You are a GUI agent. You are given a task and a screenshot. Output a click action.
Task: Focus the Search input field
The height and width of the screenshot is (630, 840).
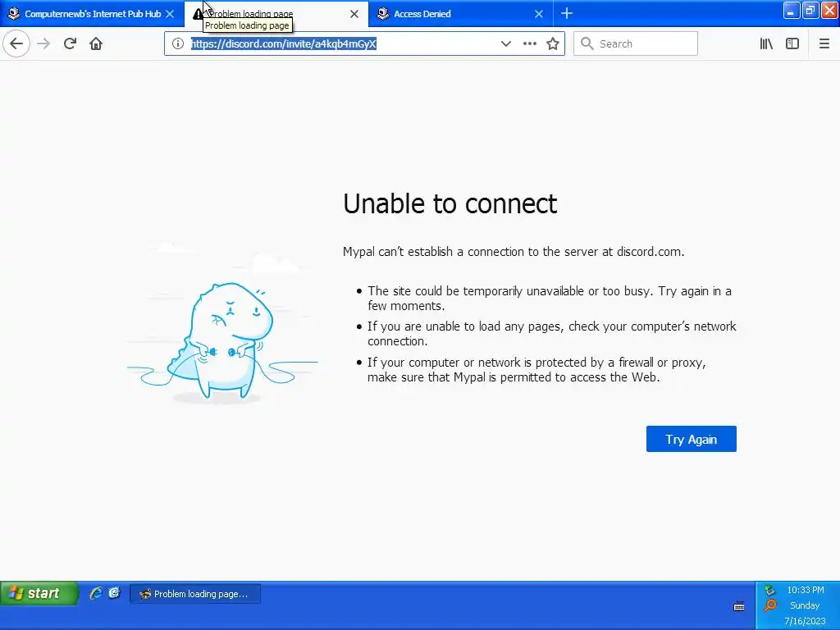tap(636, 43)
